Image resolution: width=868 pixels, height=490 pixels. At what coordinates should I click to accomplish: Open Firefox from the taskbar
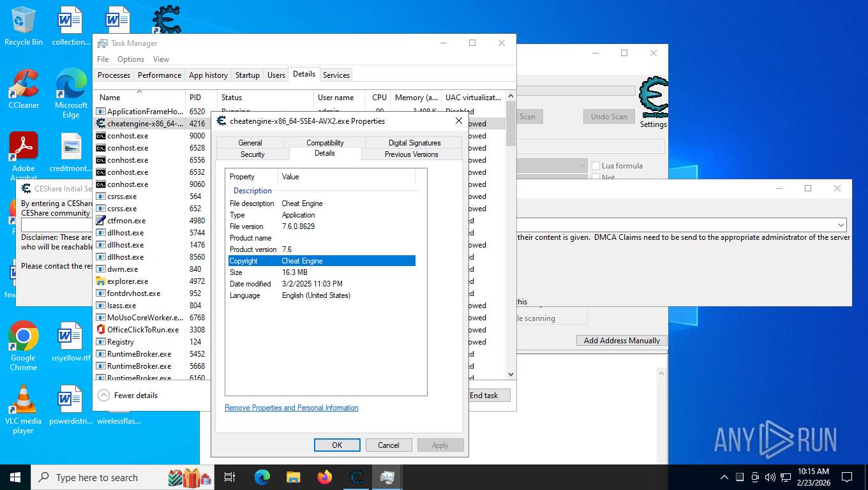click(325, 477)
